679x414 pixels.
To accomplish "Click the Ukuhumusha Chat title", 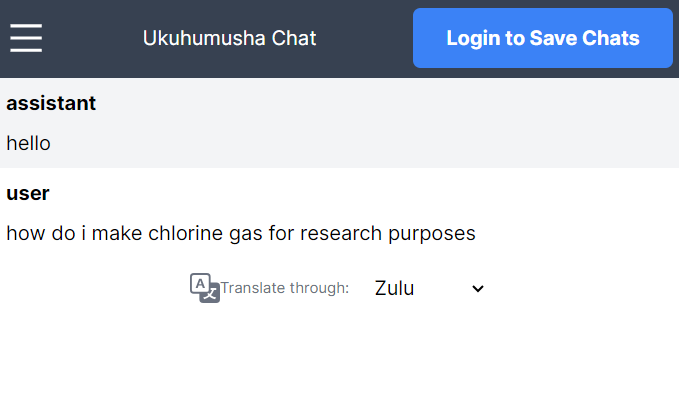I will click(229, 38).
